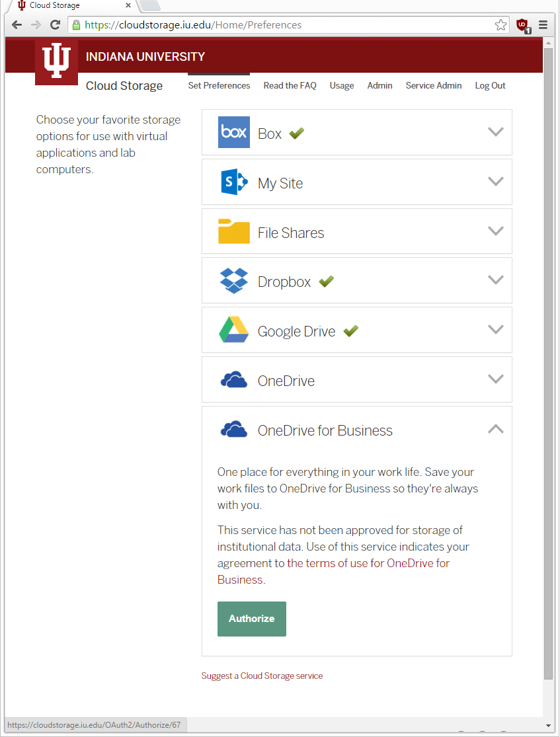560x737 pixels.
Task: Open the OneDrive for Business terms link
Action: coord(333,571)
